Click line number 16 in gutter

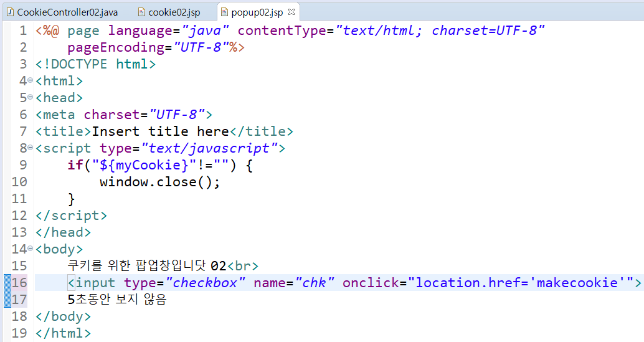pyautogui.click(x=19, y=282)
